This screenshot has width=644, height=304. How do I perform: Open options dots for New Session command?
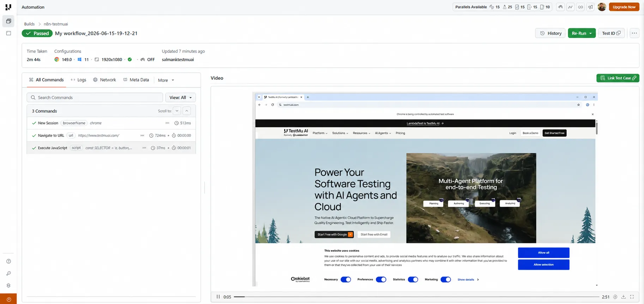coord(167,123)
